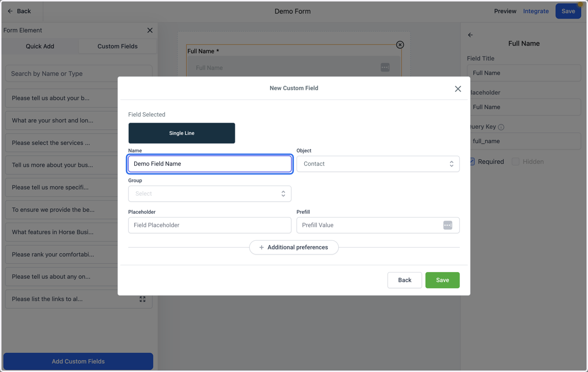Click the Back button in dialog footer
Screen dimensions: 588x372
coord(405,280)
